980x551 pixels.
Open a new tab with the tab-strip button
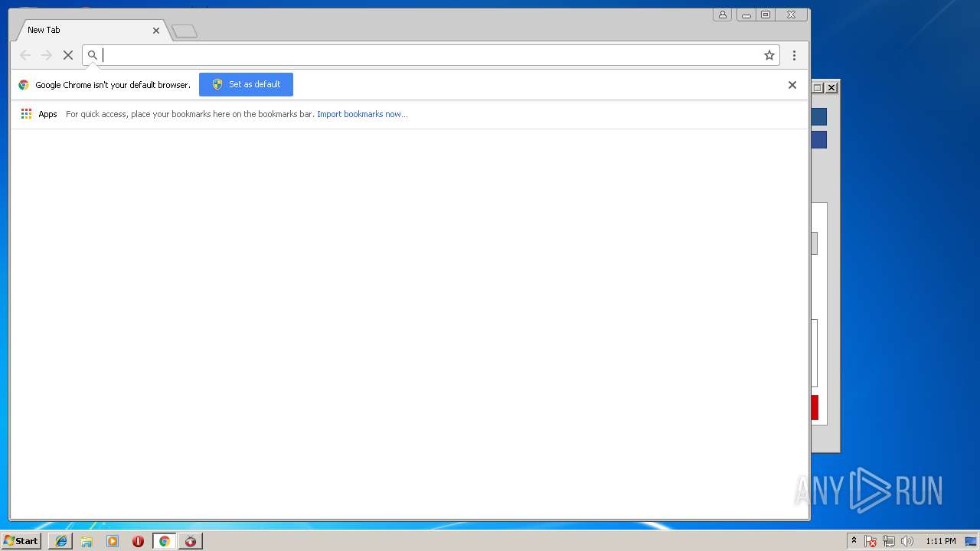coord(185,31)
